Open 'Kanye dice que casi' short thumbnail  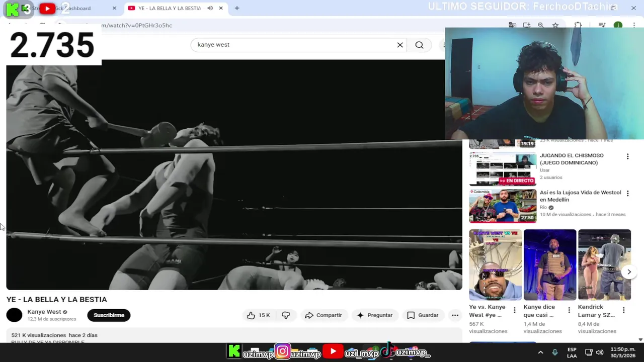550,264
